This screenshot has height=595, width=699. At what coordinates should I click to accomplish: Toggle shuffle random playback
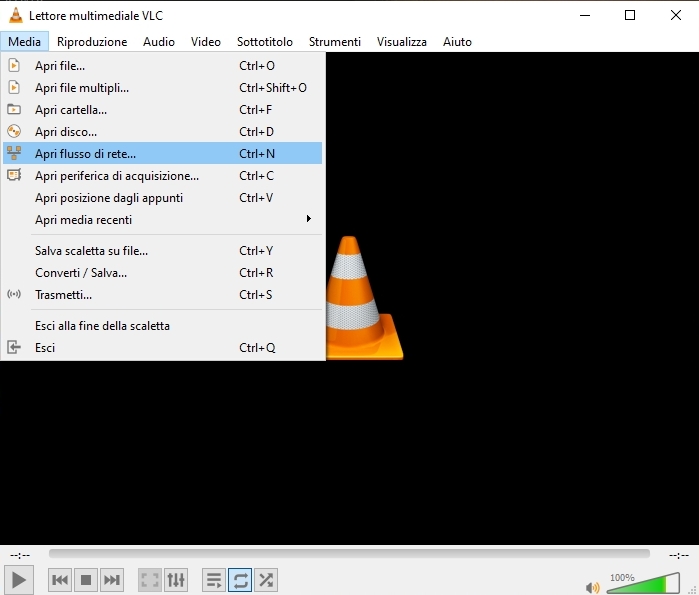[266, 580]
